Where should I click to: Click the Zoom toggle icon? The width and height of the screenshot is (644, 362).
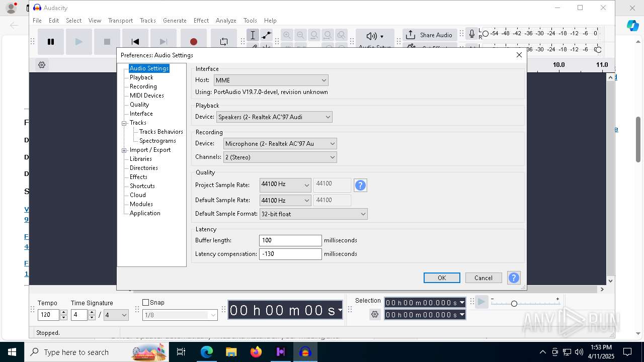341,35
